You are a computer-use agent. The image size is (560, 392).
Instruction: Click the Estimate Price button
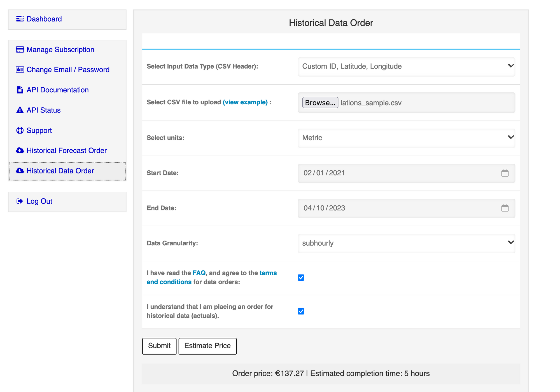[207, 346]
